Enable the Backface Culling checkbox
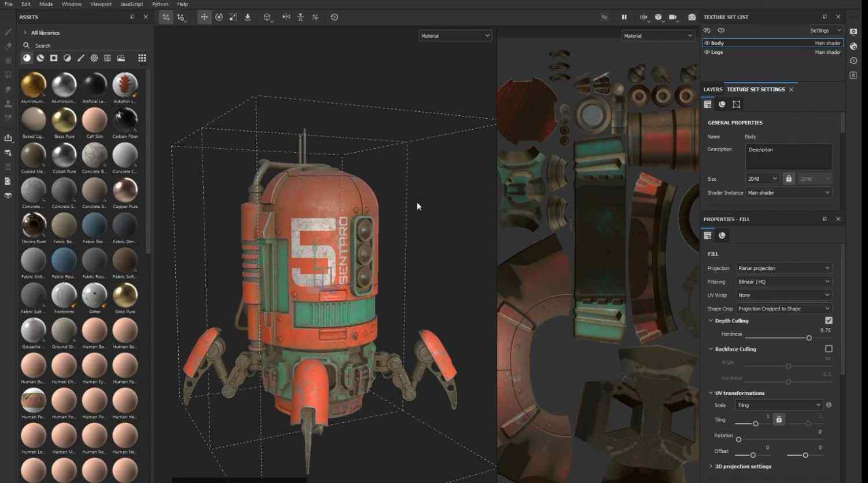This screenshot has height=483, width=868. [x=829, y=349]
